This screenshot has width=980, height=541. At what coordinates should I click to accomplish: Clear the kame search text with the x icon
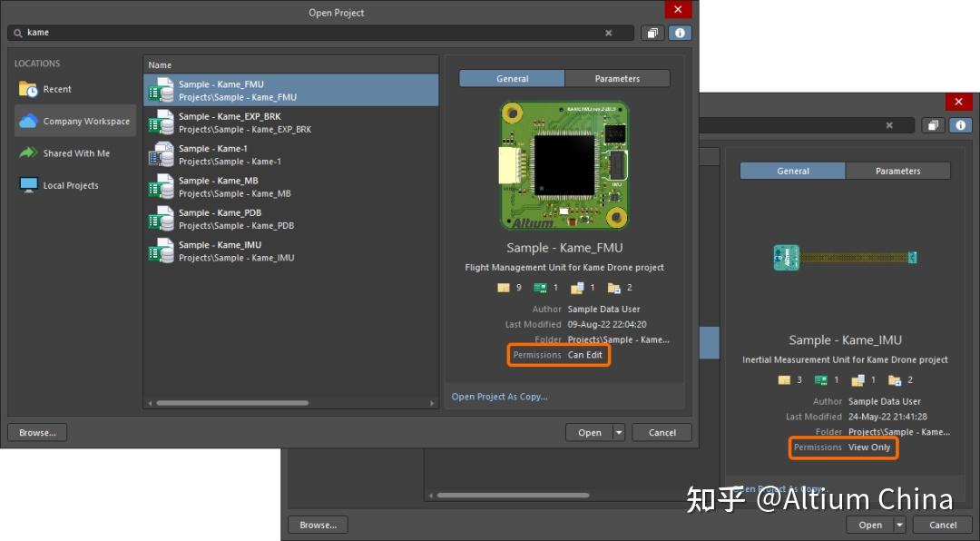click(x=608, y=33)
